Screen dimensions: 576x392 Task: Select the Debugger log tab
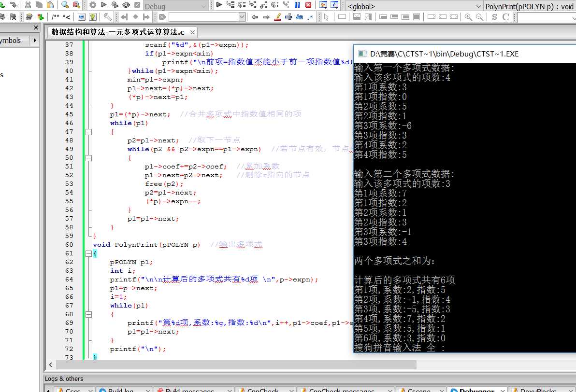(x=476, y=390)
